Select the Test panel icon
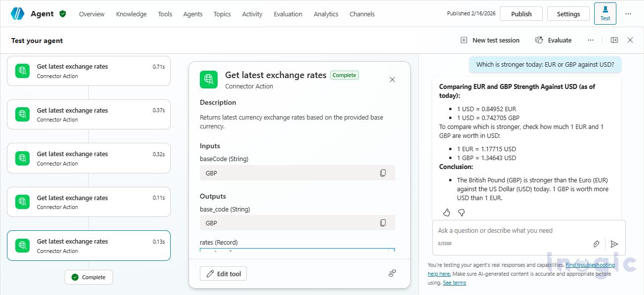Viewport: 644px width, 295px height. tap(605, 13)
